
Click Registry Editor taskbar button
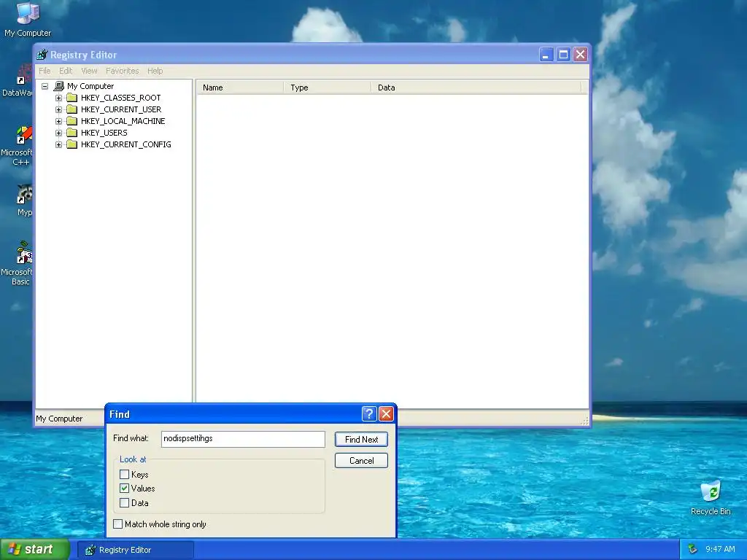pos(135,550)
